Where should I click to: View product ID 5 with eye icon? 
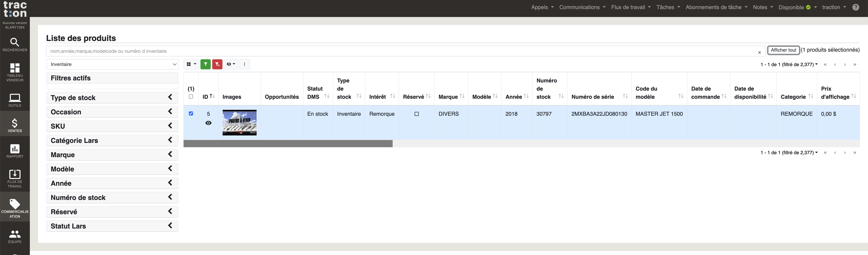[209, 123]
